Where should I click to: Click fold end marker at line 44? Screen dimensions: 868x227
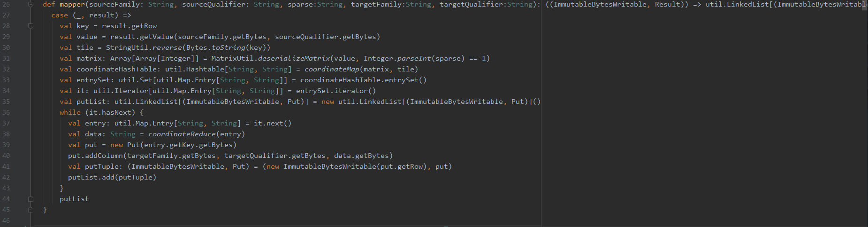[x=30, y=199]
